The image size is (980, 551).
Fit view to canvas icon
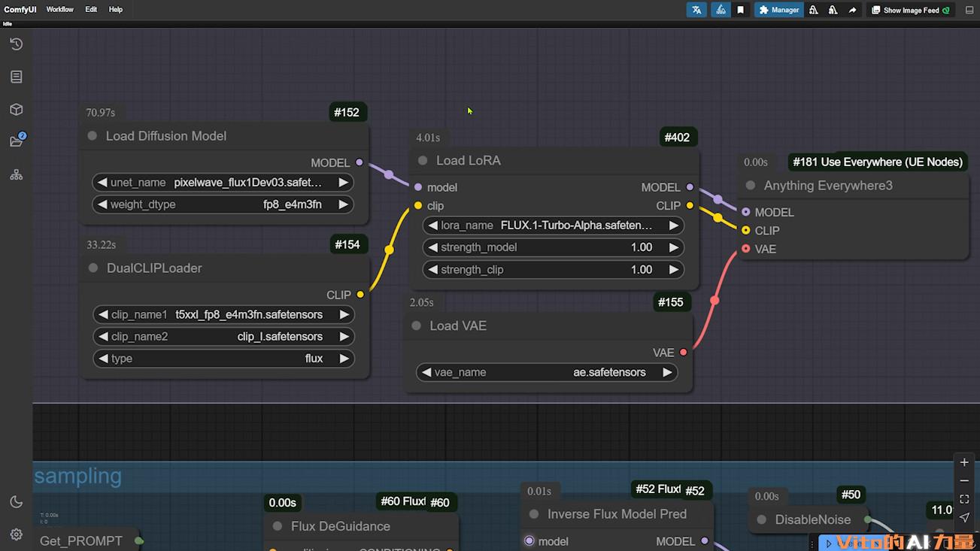964,498
